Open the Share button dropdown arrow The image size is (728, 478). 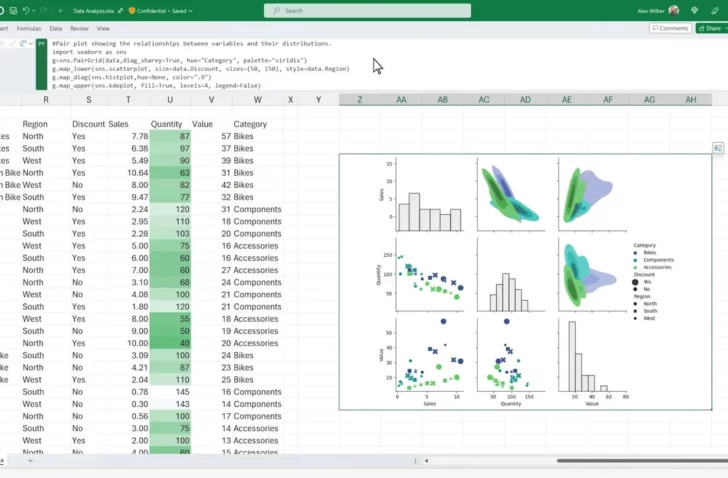[725, 28]
